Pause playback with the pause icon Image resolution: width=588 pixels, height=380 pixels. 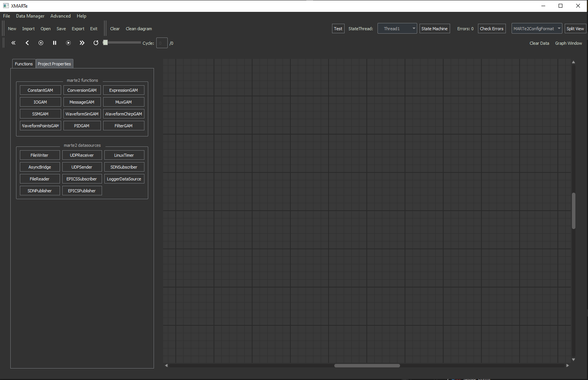tap(55, 43)
